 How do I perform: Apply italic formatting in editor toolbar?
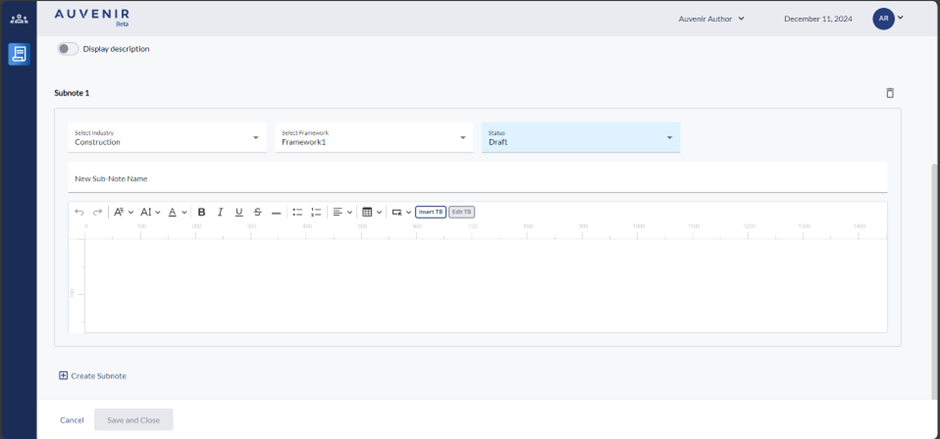[220, 212]
